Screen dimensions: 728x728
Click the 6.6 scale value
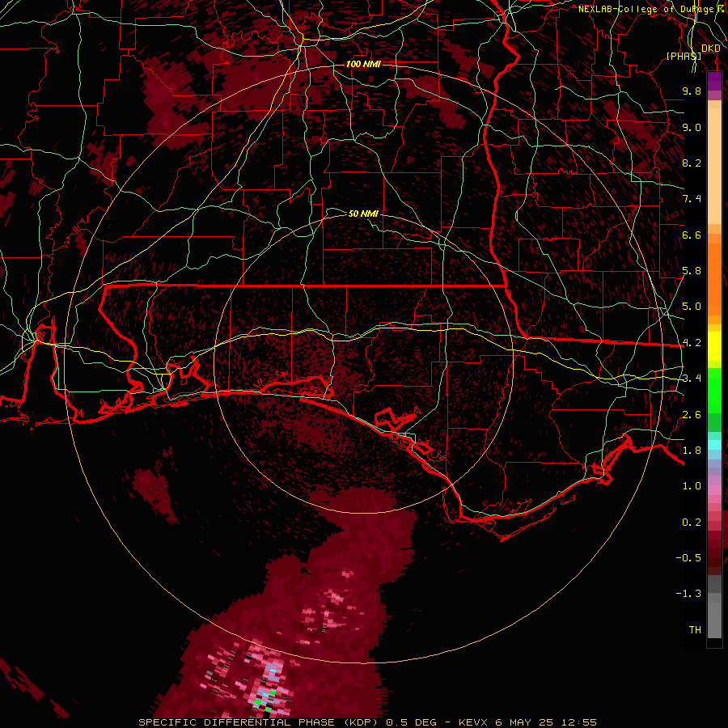coord(692,235)
